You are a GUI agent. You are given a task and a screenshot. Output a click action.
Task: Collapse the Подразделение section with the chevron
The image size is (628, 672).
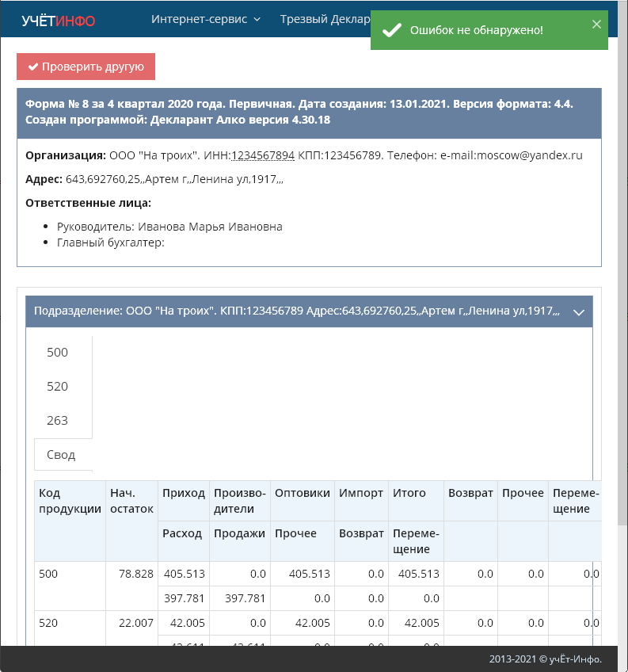579,312
